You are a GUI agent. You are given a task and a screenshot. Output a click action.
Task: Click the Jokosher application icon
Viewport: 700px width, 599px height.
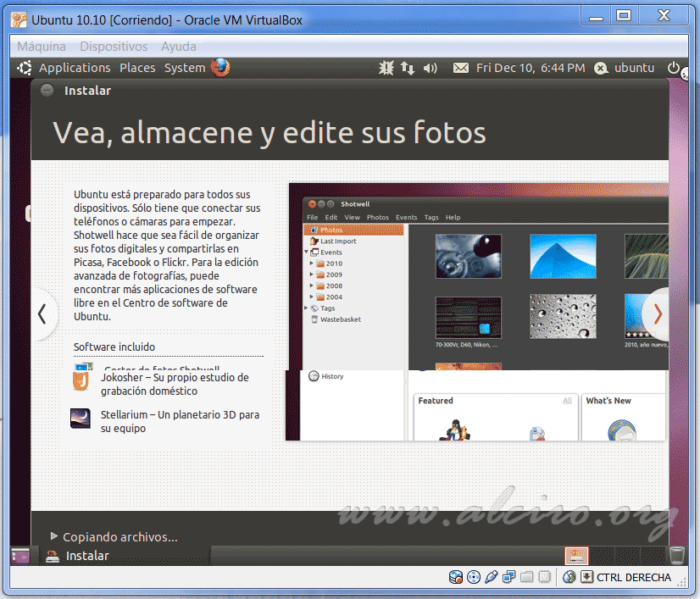click(x=81, y=381)
